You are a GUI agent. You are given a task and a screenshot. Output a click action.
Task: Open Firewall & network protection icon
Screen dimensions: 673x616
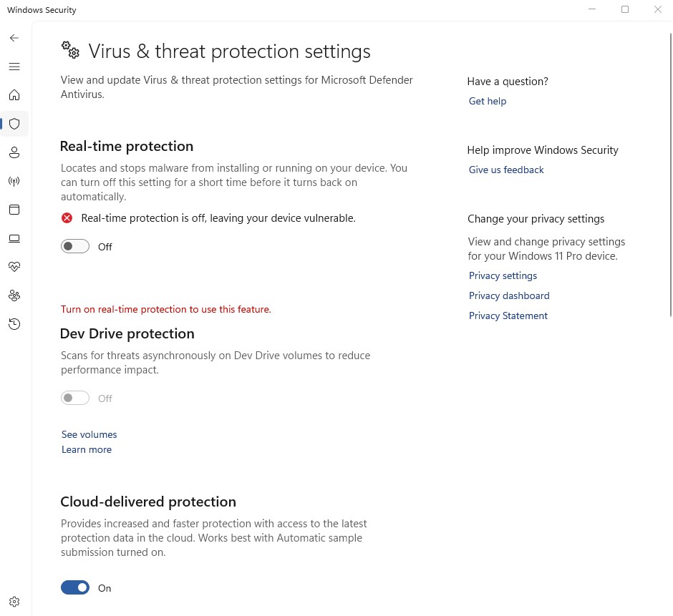[x=14, y=181]
